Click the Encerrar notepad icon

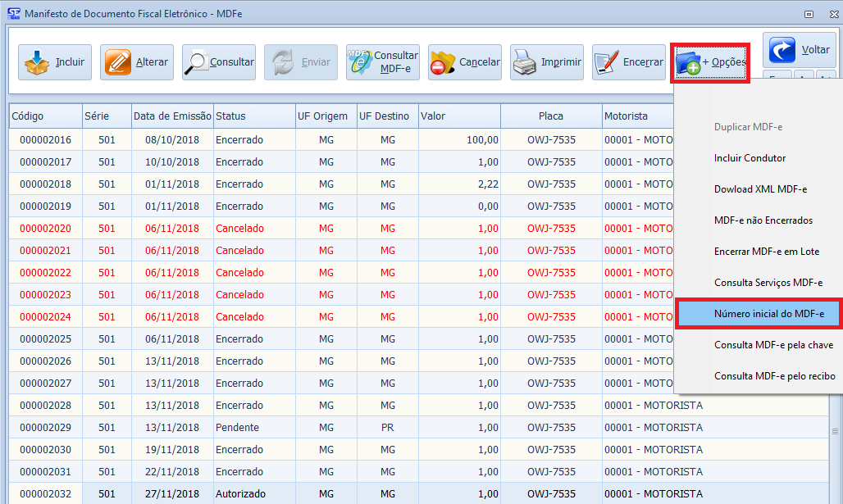tap(608, 62)
